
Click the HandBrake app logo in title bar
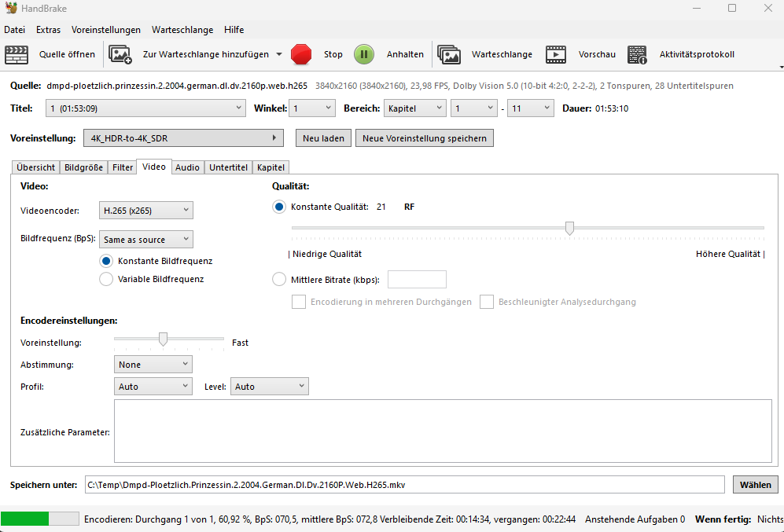11,8
